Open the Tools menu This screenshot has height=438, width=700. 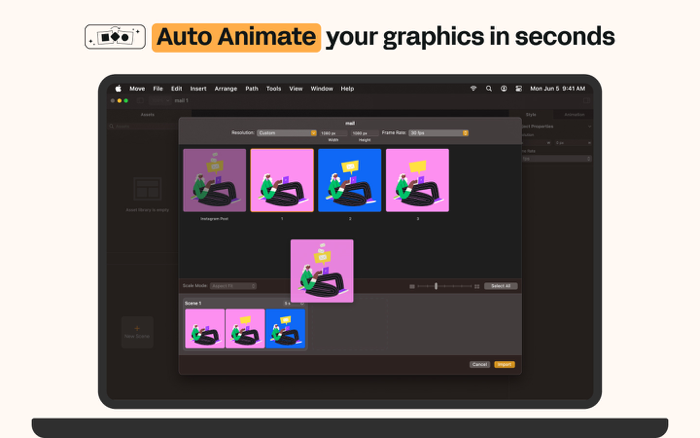274,88
